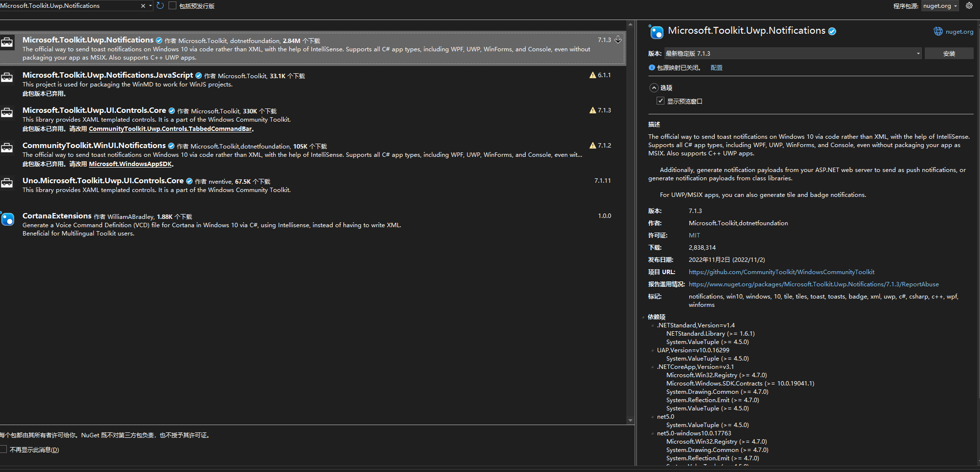Uncheck the 显示预览窗口 option
The image size is (980, 472).
coord(660,101)
